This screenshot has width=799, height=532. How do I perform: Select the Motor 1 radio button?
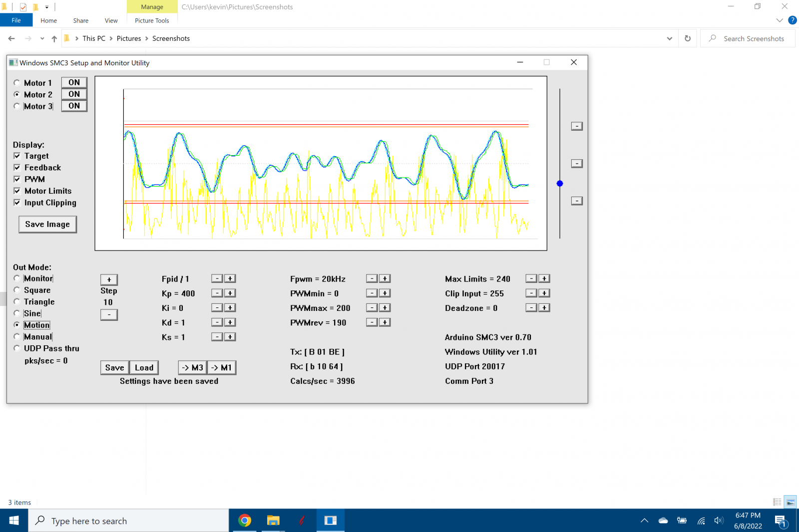(x=17, y=83)
